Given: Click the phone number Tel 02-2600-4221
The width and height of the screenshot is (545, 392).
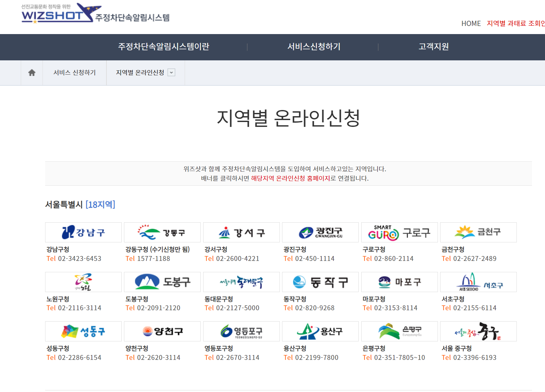Looking at the screenshot, I should click(232, 259).
